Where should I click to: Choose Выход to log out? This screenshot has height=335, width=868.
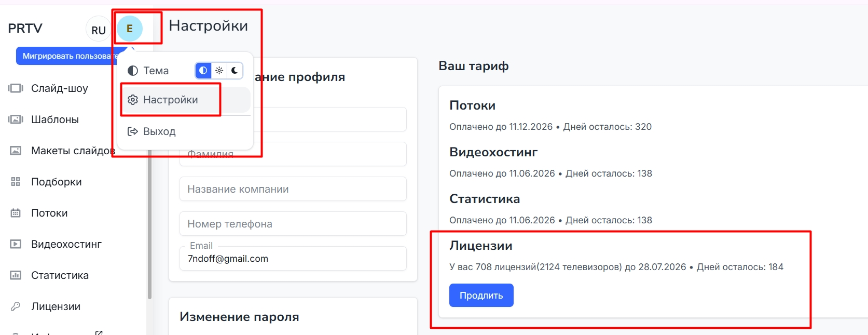pyautogui.click(x=159, y=131)
